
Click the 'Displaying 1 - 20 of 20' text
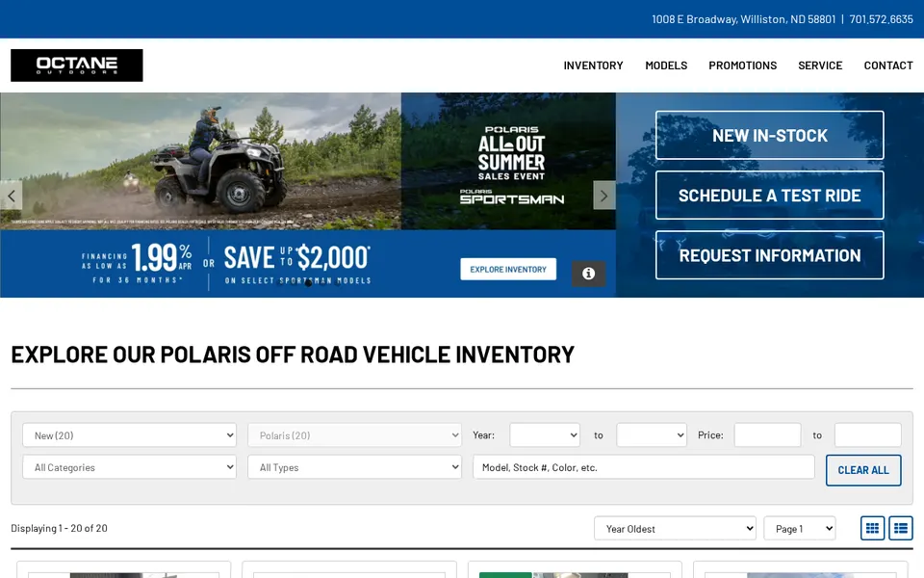(x=59, y=529)
